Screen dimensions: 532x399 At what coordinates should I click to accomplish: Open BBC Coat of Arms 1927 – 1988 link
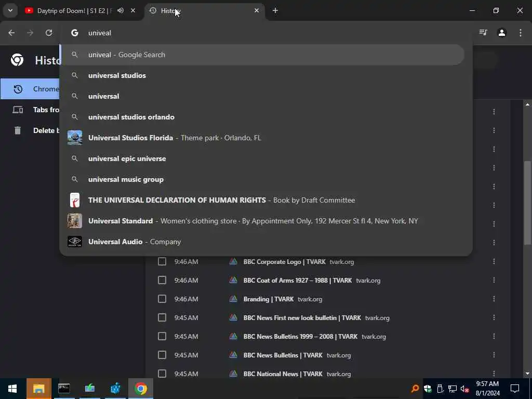coord(298,280)
